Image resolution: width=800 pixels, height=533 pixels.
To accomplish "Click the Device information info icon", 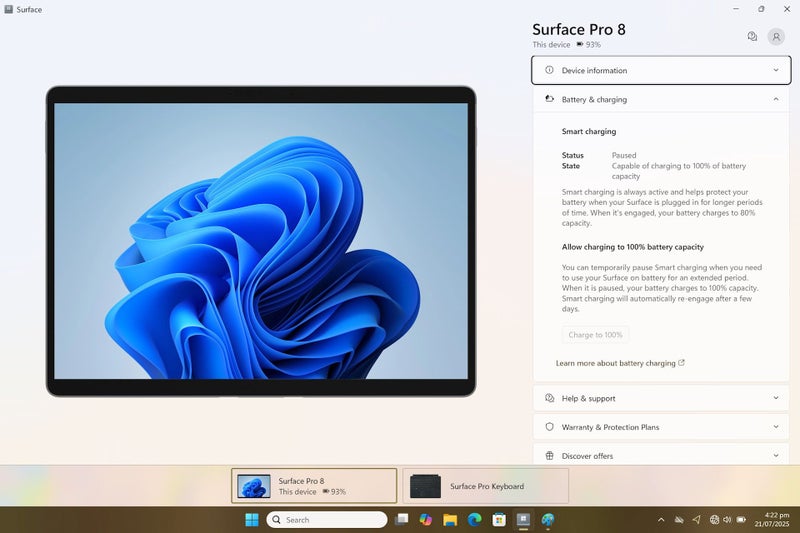I will click(549, 70).
